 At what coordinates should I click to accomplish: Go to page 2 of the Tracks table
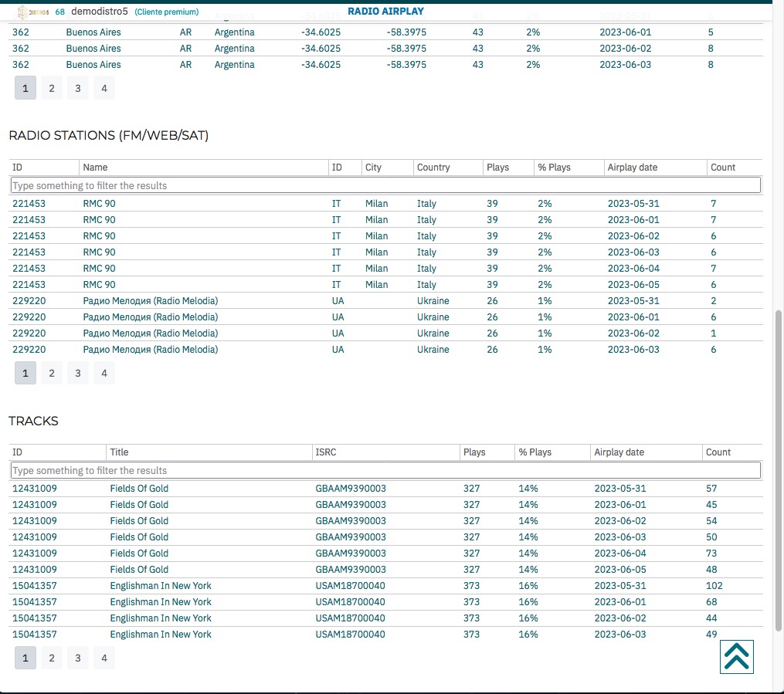[x=52, y=658]
